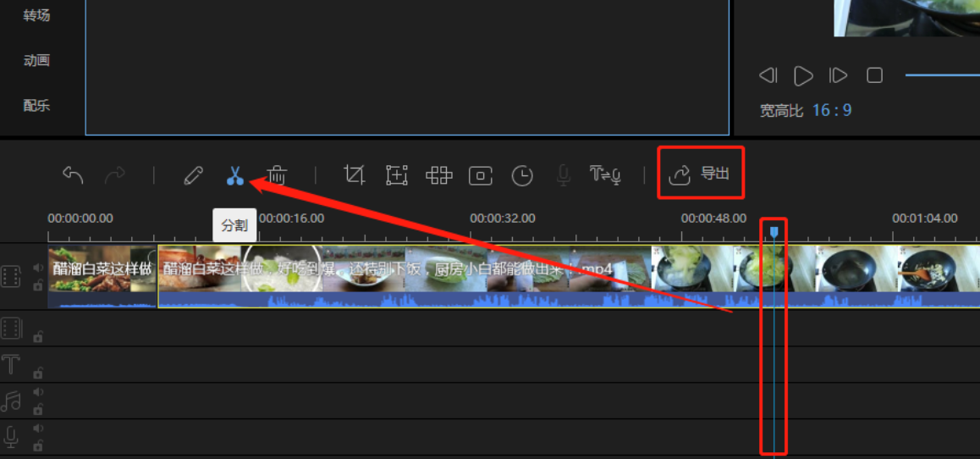Mute the voiceover track

(x=38, y=429)
